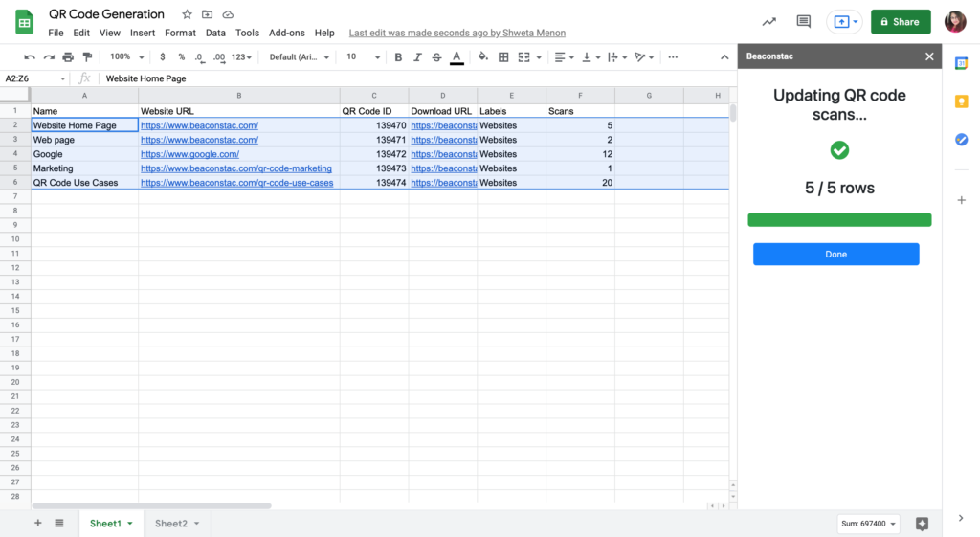980x537 pixels.
Task: Open text rotation dropdown
Action: [x=644, y=56]
